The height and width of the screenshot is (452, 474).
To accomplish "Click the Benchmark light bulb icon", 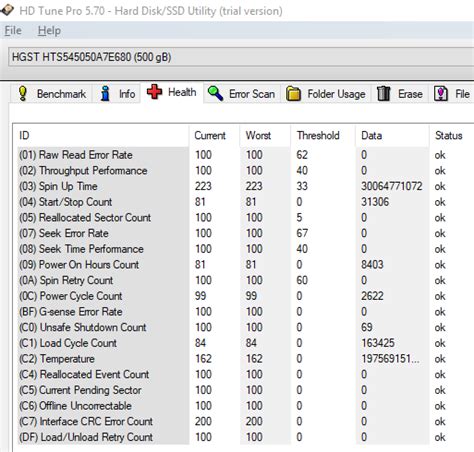I will coord(23,94).
